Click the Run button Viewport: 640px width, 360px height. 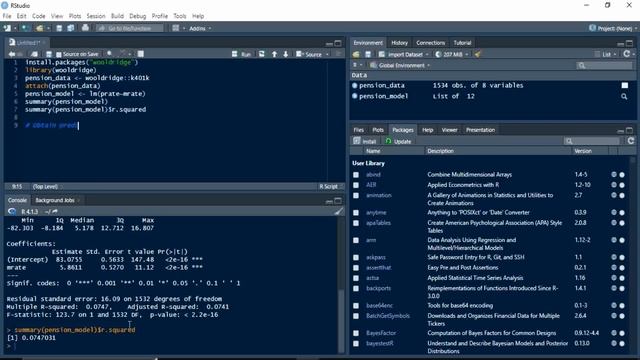[242, 54]
